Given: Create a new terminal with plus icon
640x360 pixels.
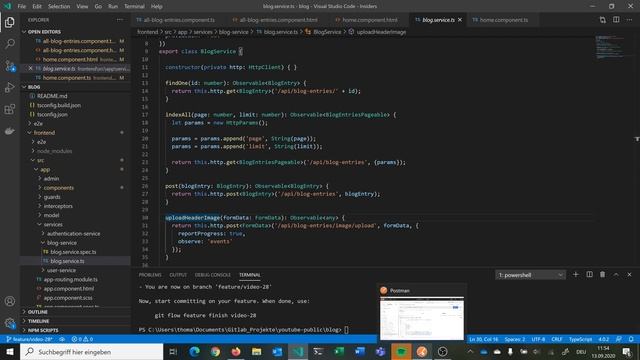Looking at the screenshot, I should (576, 275).
